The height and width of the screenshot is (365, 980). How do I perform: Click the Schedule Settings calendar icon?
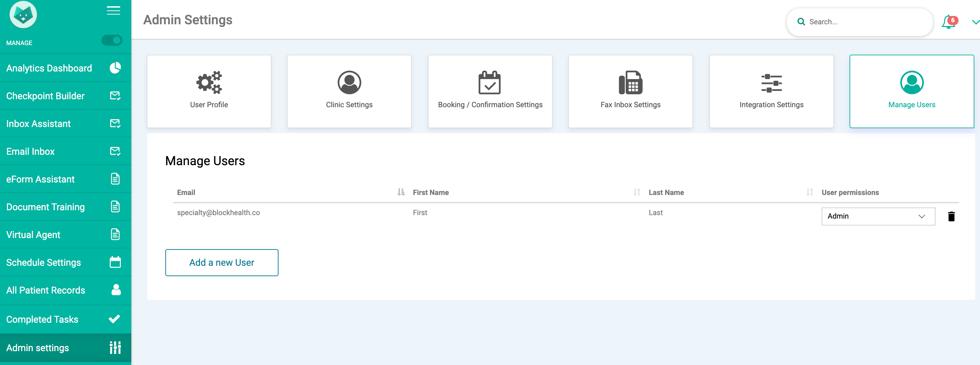[x=115, y=262]
